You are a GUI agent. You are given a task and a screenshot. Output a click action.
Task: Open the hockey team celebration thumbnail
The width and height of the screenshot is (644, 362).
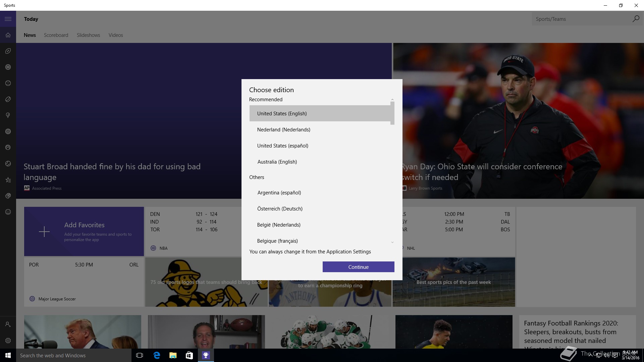pos(330,332)
